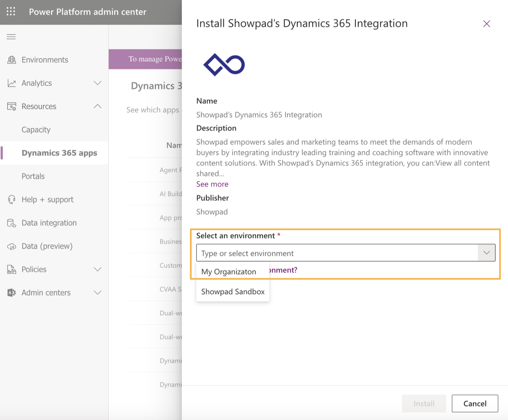Click the Data integration icon
The image size is (508, 420).
point(12,223)
